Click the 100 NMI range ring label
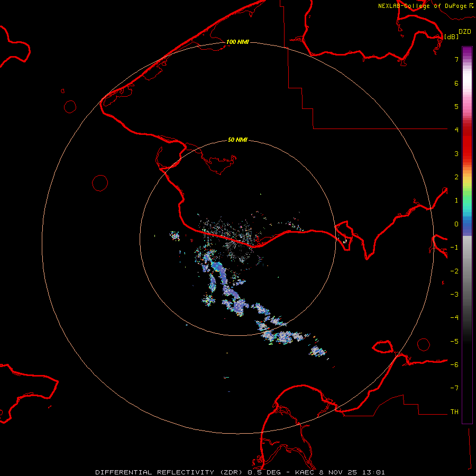Viewport: 476px width, 476px height. [x=237, y=42]
